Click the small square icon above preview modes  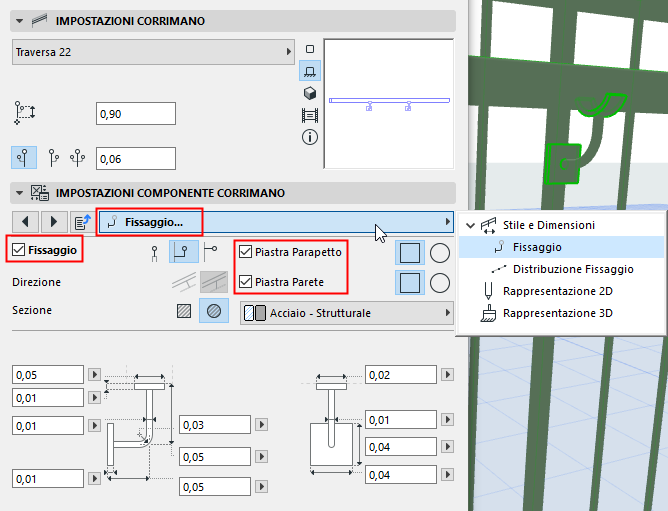(x=310, y=49)
